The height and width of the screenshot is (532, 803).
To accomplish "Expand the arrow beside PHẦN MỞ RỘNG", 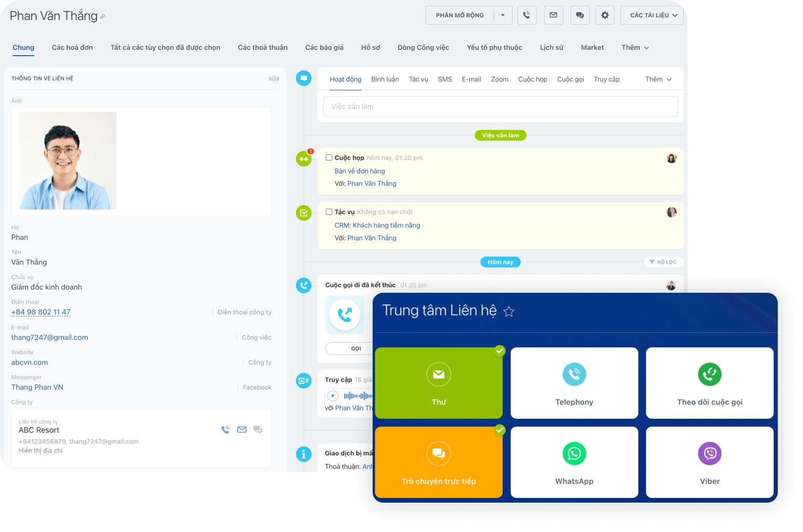I will 502,15.
